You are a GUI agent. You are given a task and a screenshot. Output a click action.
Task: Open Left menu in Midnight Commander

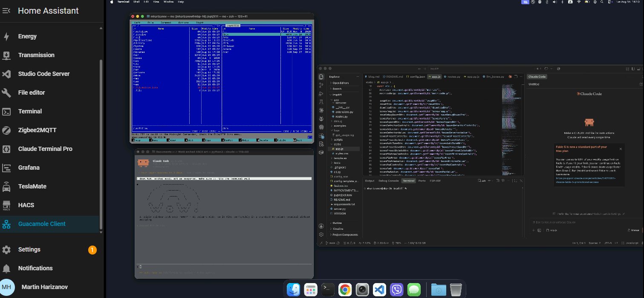[137, 22]
